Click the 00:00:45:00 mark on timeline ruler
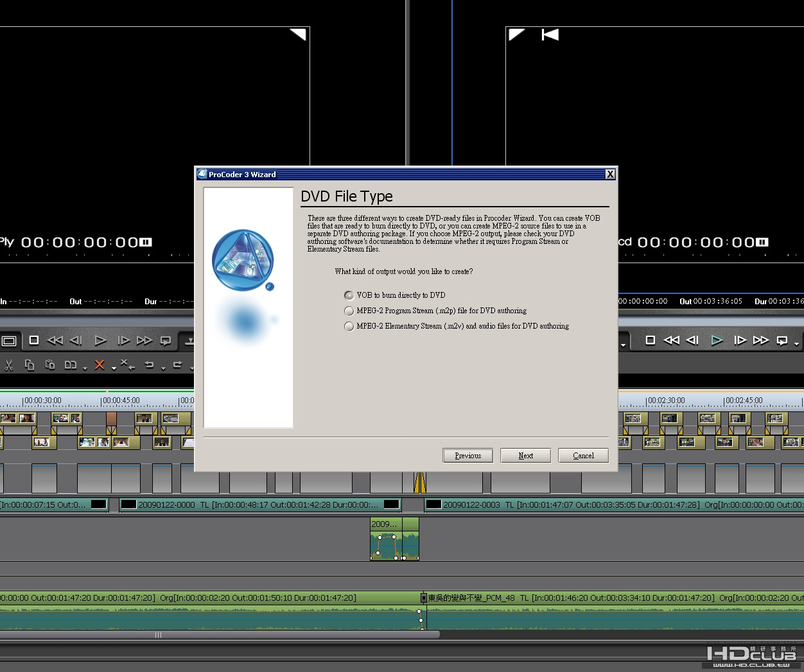 click(120, 401)
